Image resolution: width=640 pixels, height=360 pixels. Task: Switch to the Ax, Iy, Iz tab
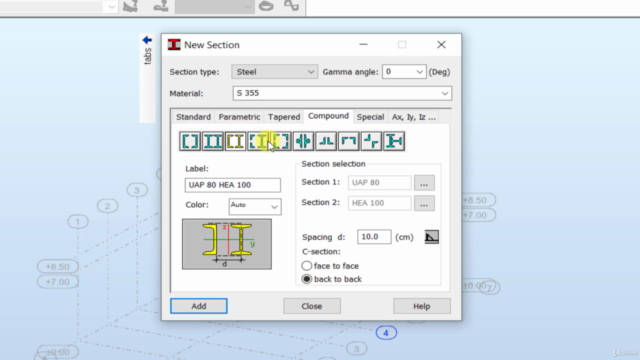[414, 117]
